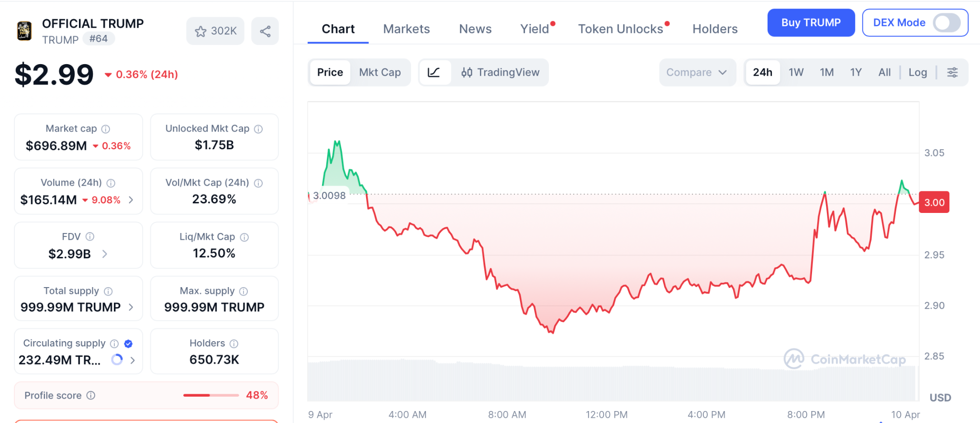Switch to line chart icon

tap(434, 73)
